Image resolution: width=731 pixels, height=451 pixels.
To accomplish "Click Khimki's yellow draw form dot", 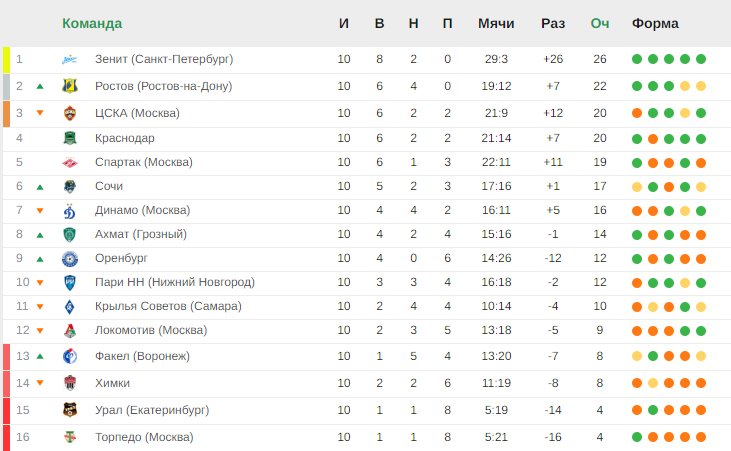I will point(653,383).
